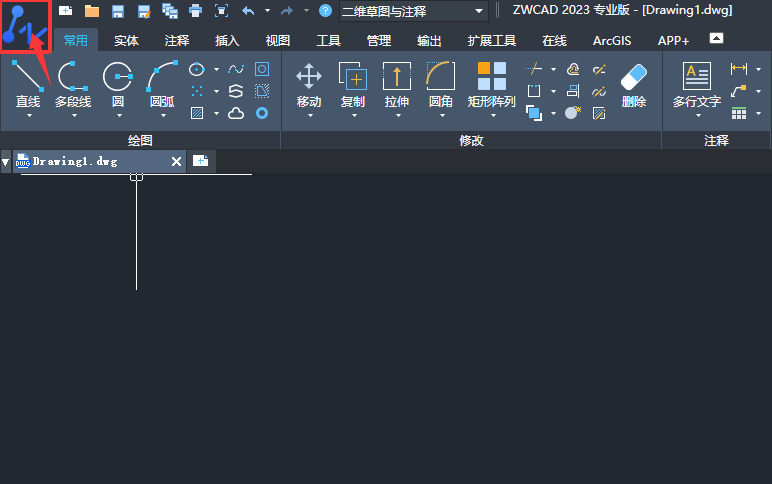Expand the Circle (圆) dropdown arrow
This screenshot has height=484, width=772.
pos(119,116)
